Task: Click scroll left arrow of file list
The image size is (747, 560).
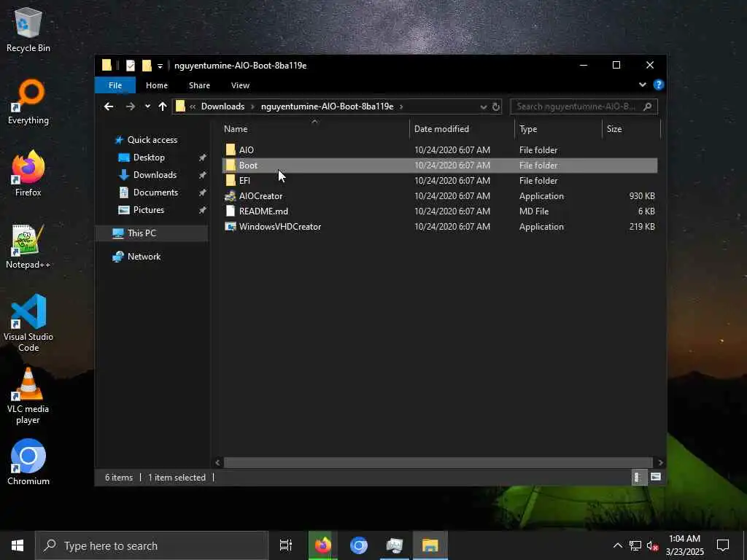Action: click(x=217, y=462)
